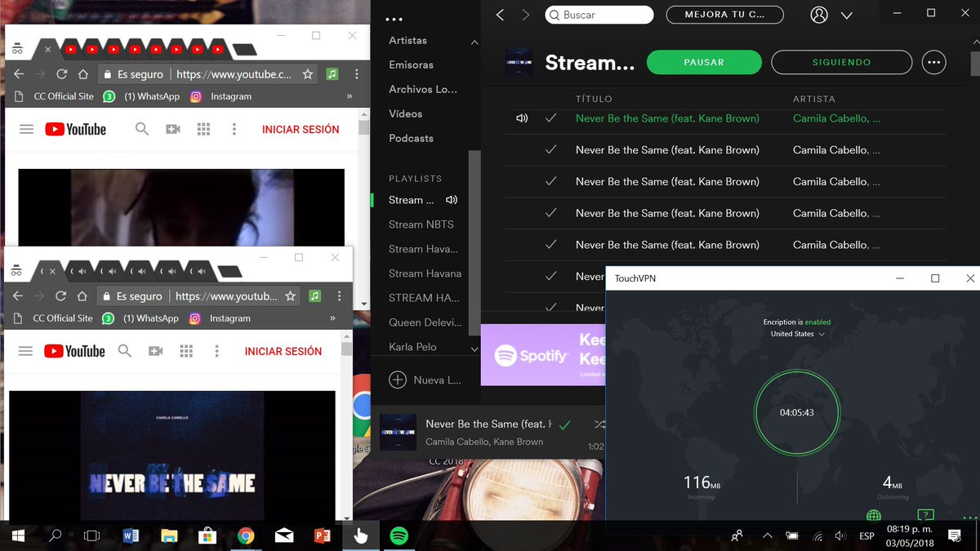
Task: Open the TouchVPN help question icon
Action: (x=924, y=515)
